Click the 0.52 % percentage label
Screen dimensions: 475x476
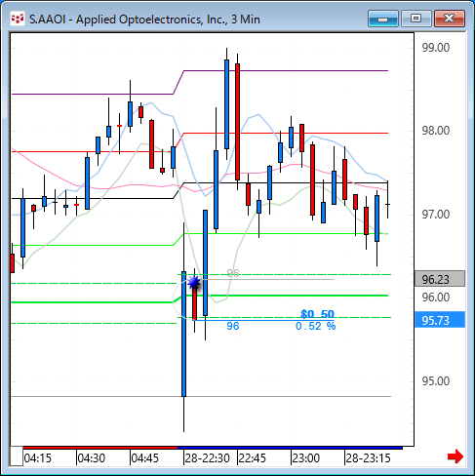point(316,326)
